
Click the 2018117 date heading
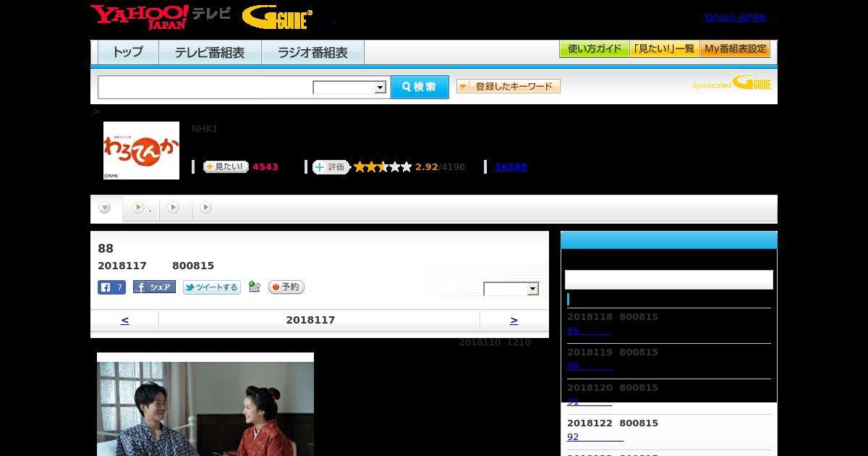310,320
